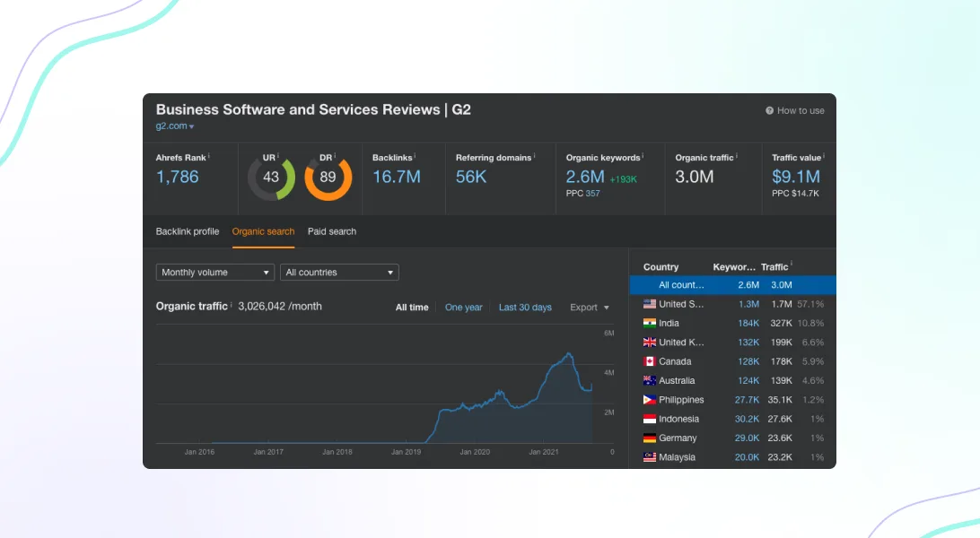Switch to the Backlink profile tab
980x538 pixels.
[x=188, y=231]
